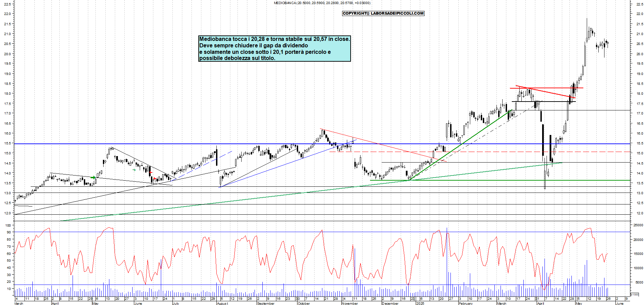Click the June label at far right of axis

click(x=620, y=303)
